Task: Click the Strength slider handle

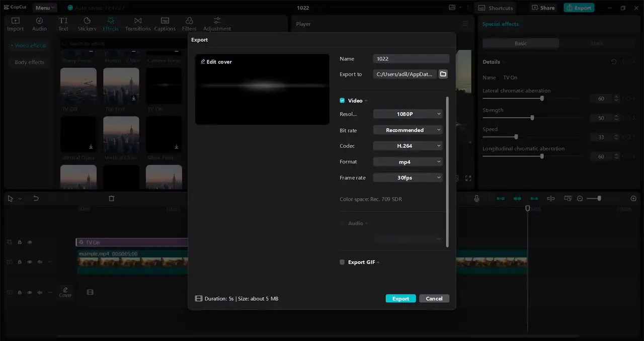Action: tap(532, 118)
